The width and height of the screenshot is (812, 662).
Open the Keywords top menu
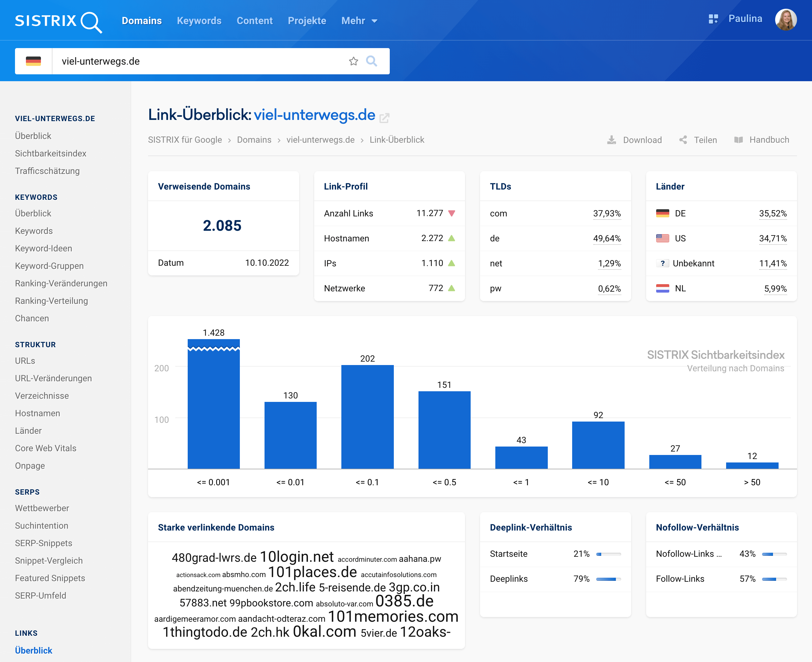(199, 21)
